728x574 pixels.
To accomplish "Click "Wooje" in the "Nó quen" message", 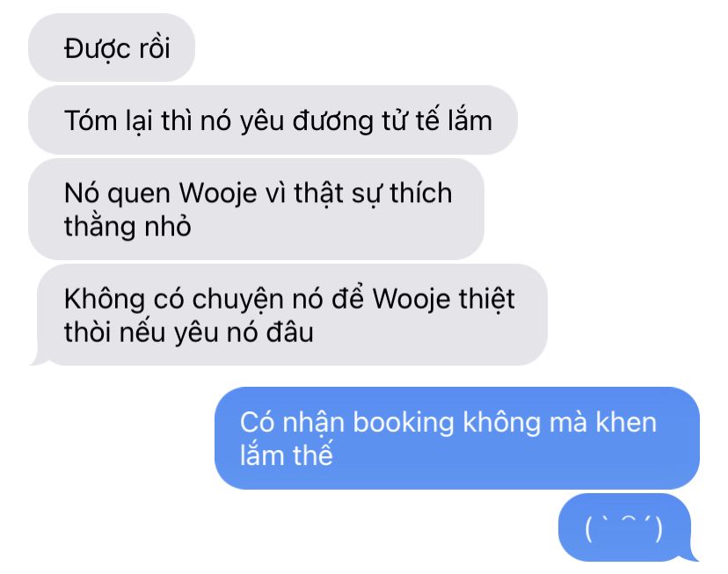I will [x=218, y=193].
